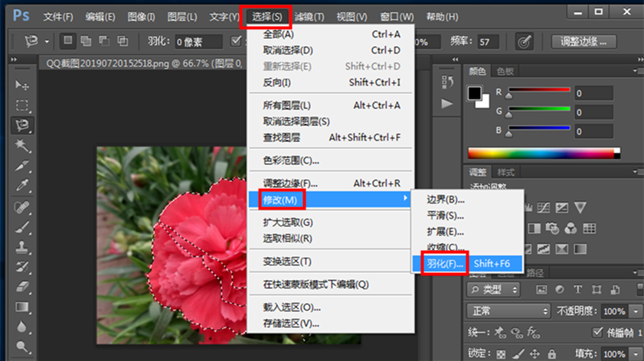
Task: Click the add to selection mode icon
Action: (86, 41)
